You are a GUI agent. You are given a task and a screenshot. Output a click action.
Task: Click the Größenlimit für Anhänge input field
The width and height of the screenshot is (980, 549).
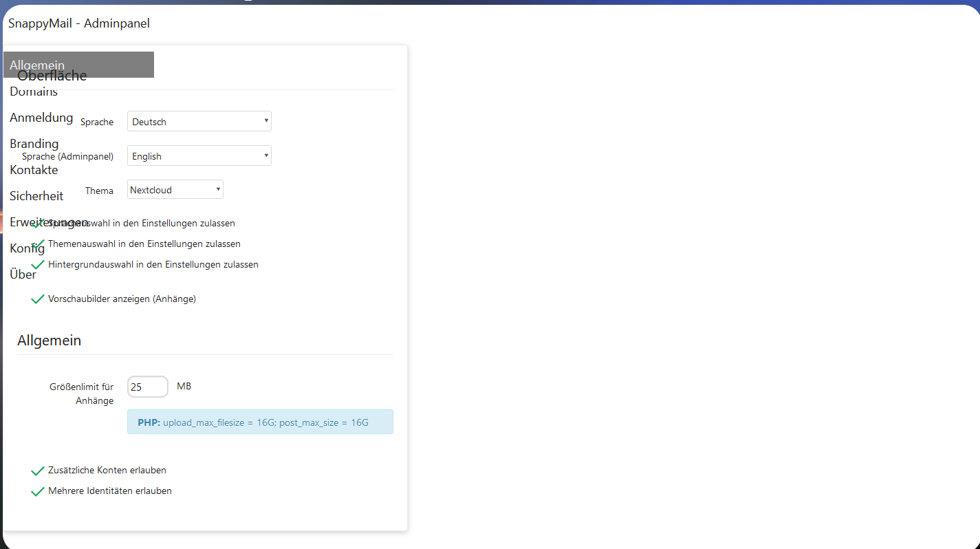coord(147,386)
